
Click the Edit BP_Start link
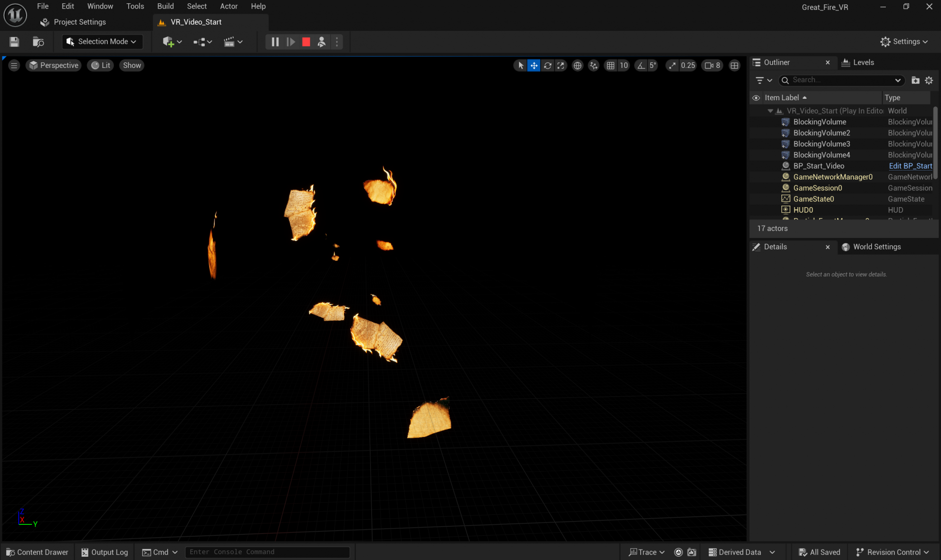910,166
